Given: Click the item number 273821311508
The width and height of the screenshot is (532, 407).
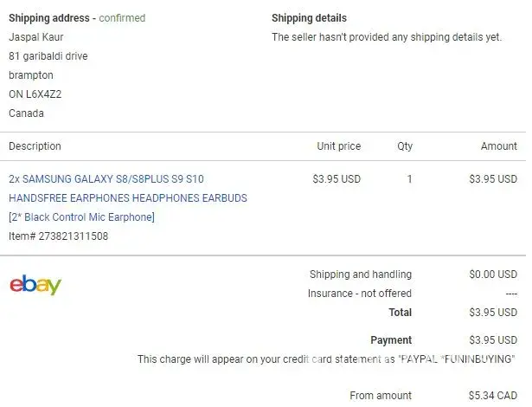Looking at the screenshot, I should 58,236.
